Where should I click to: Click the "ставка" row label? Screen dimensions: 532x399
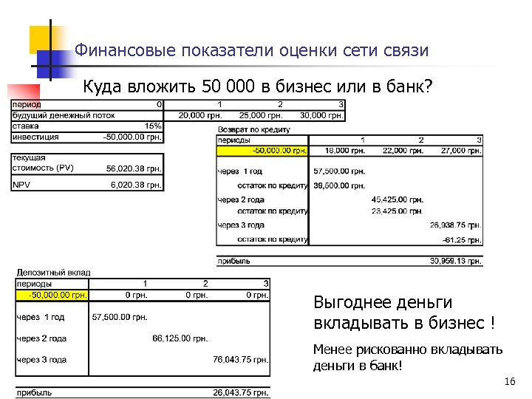[x=25, y=126]
